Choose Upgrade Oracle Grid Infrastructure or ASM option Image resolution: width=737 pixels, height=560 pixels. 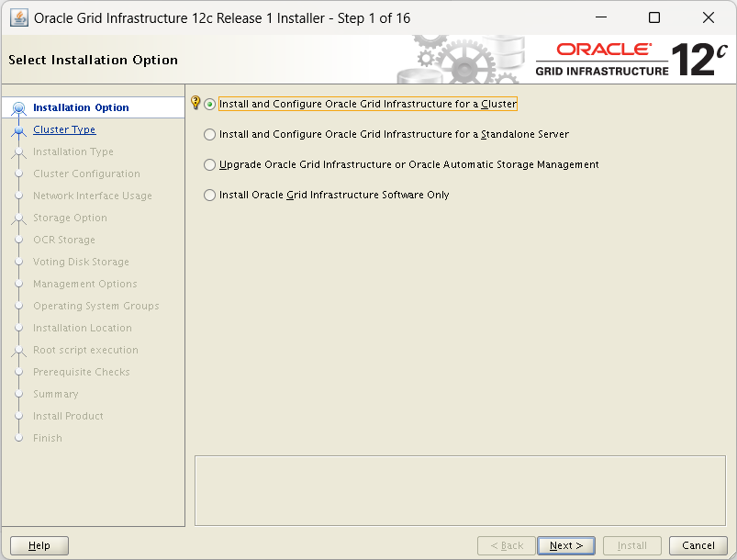tap(401, 164)
